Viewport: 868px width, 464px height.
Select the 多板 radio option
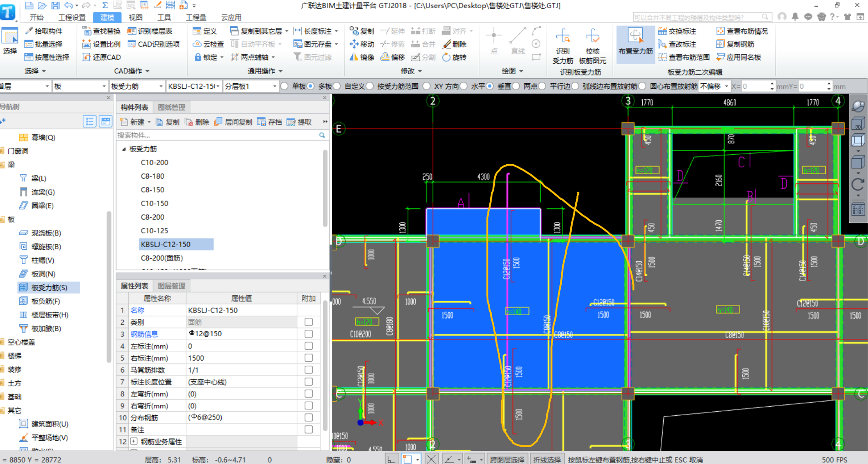click(x=310, y=86)
